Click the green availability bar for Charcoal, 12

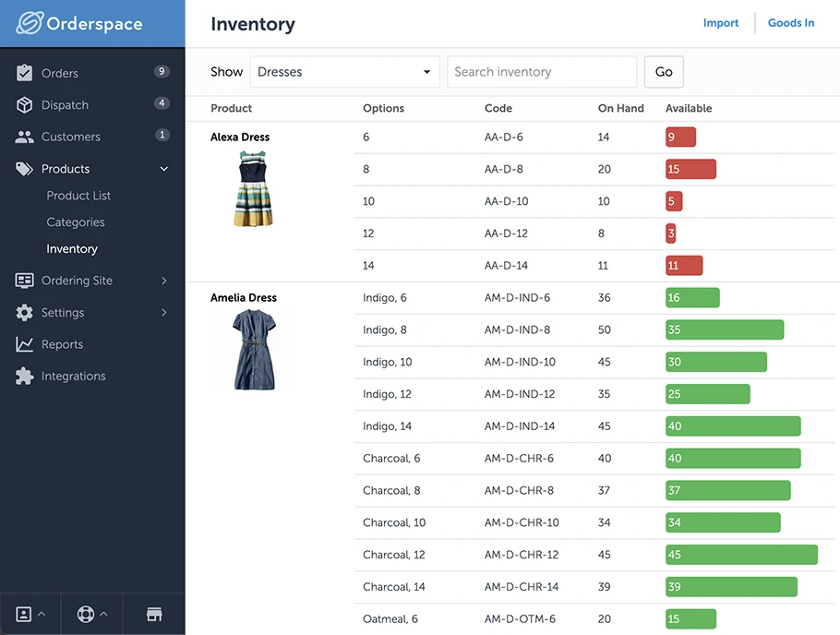741,555
